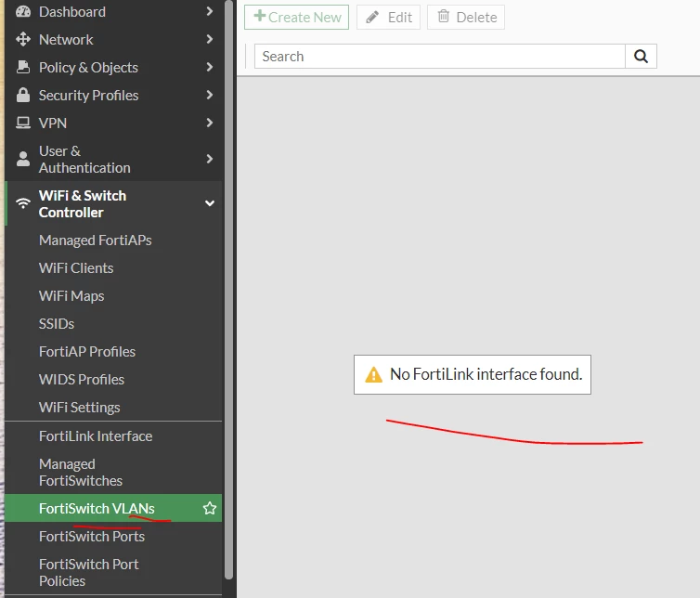Viewport: 700px width, 598px height.
Task: Expand Security Profiles chevron
Action: click(x=210, y=95)
